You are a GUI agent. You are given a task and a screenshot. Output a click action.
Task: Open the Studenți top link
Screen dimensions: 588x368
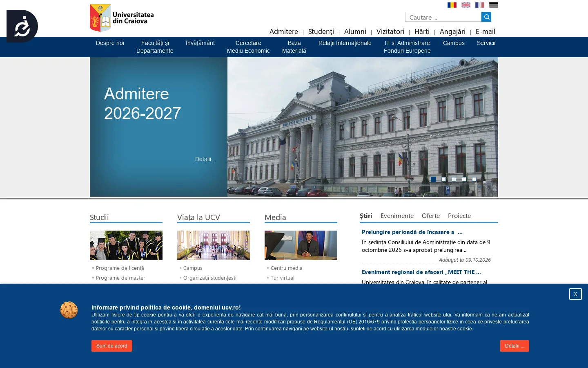[321, 31]
